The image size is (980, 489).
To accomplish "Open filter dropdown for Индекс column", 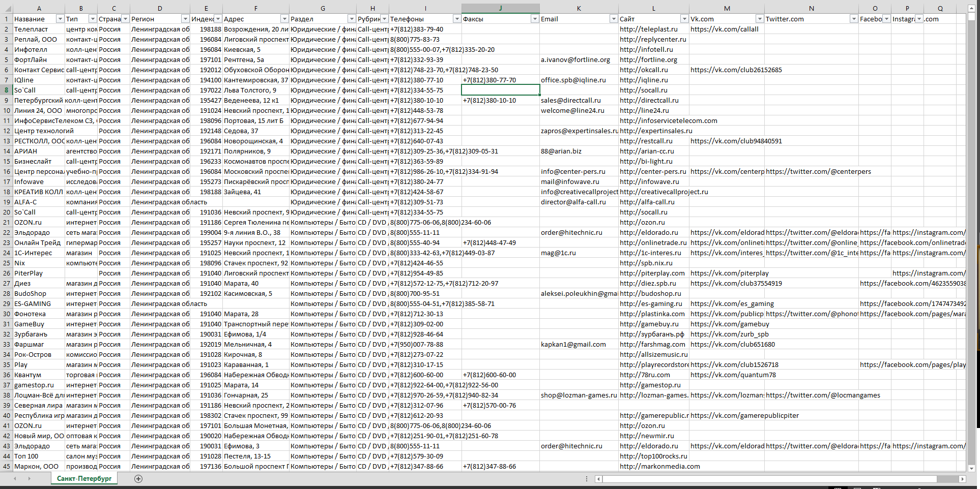I will (x=218, y=19).
